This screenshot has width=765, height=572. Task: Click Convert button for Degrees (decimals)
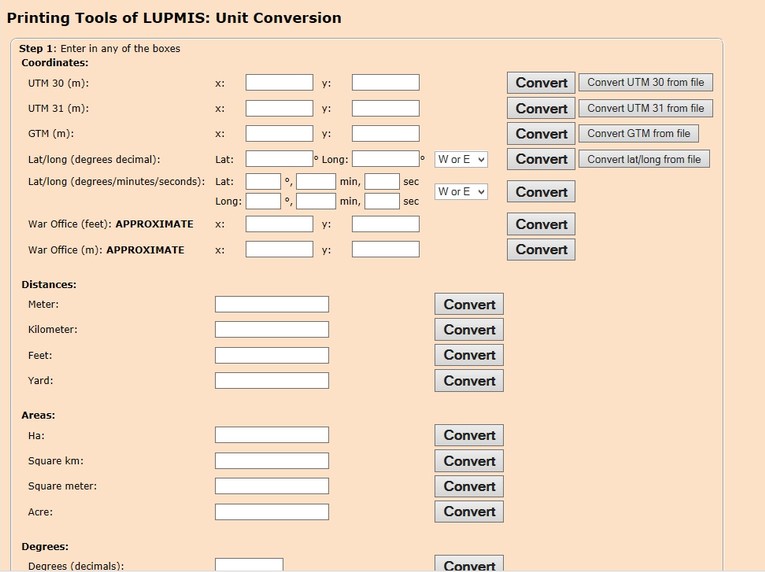[469, 564]
